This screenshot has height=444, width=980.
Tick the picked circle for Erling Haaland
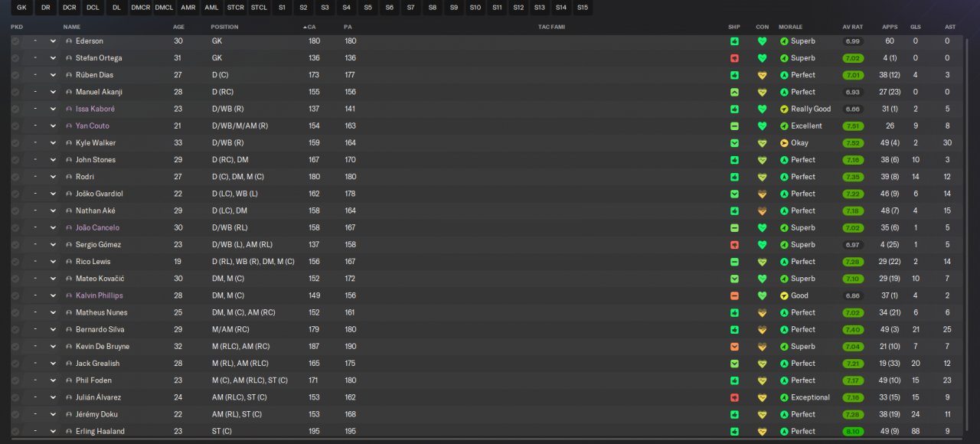coord(15,432)
